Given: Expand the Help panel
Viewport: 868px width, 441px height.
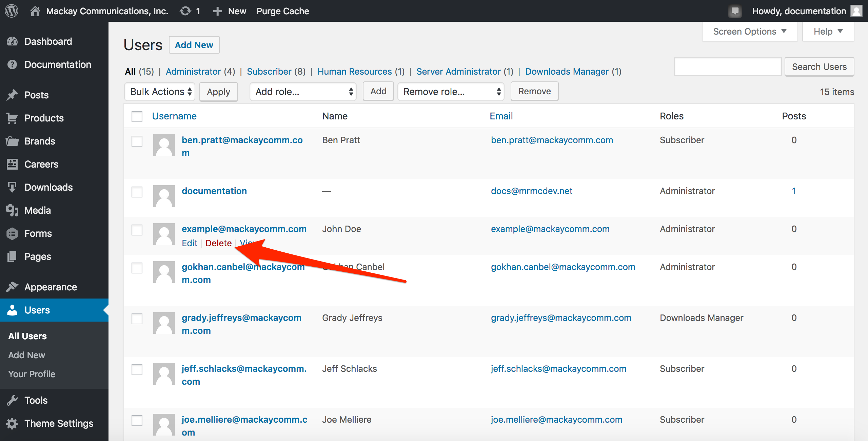Looking at the screenshot, I should point(828,32).
